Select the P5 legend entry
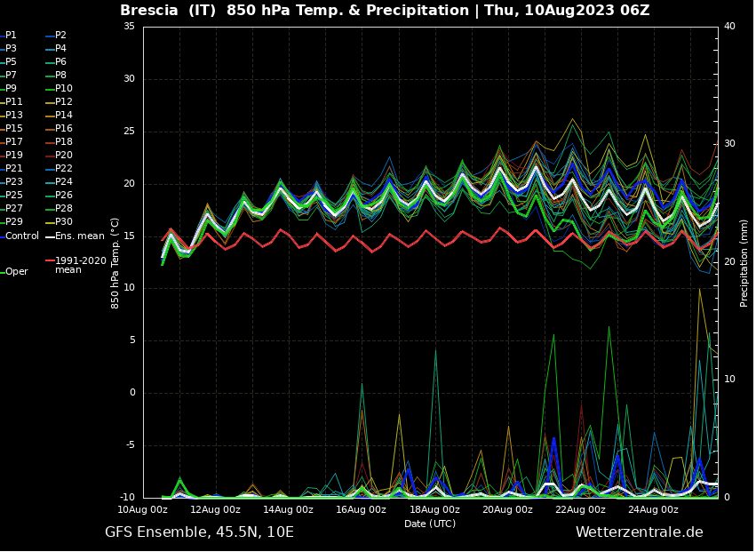 click(9, 61)
